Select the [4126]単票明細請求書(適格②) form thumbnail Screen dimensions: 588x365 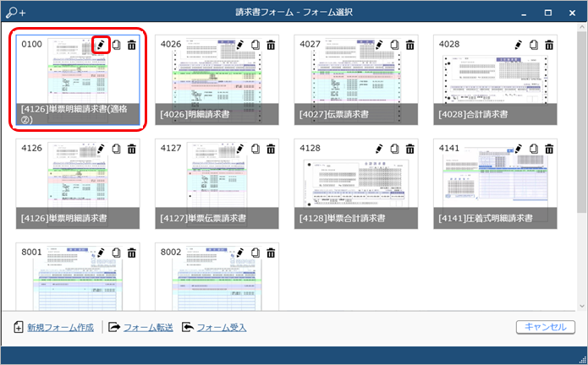(x=78, y=80)
